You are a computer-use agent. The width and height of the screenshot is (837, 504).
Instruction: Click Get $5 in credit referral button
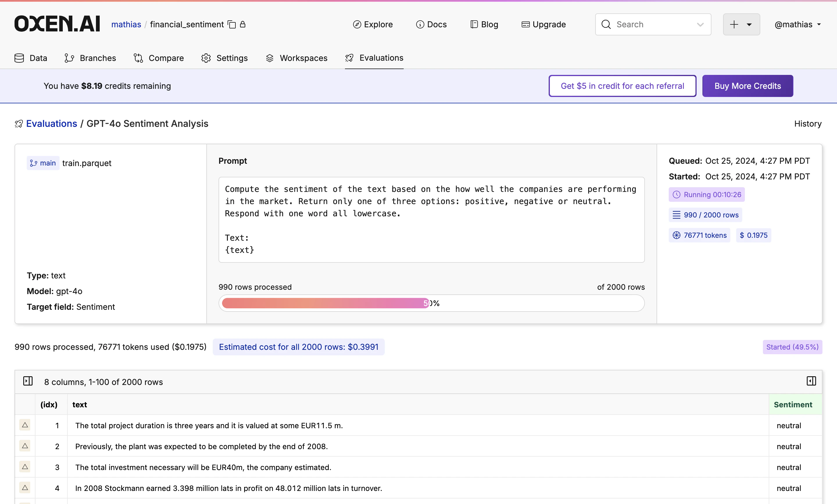pos(622,86)
